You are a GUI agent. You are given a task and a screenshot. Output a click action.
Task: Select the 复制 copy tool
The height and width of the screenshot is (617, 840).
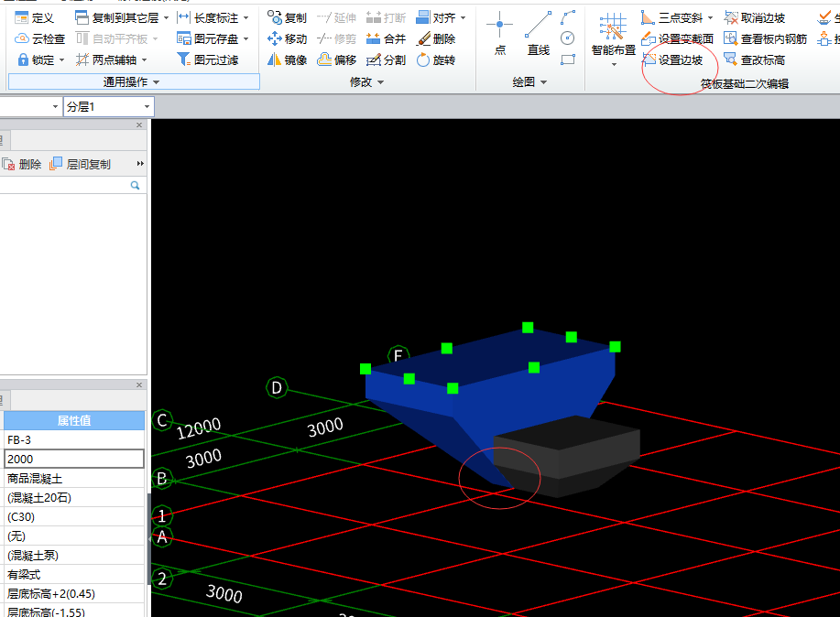tap(287, 18)
